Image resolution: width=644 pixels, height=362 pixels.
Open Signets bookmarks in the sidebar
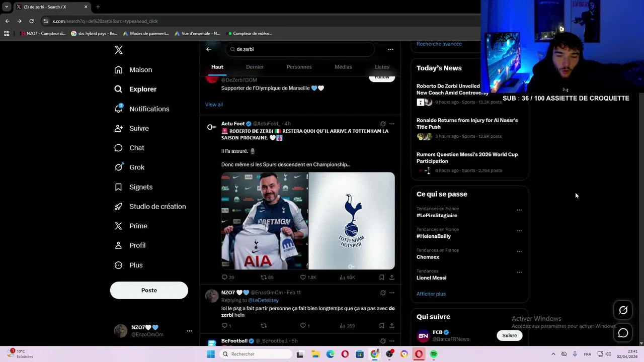[133, 187]
